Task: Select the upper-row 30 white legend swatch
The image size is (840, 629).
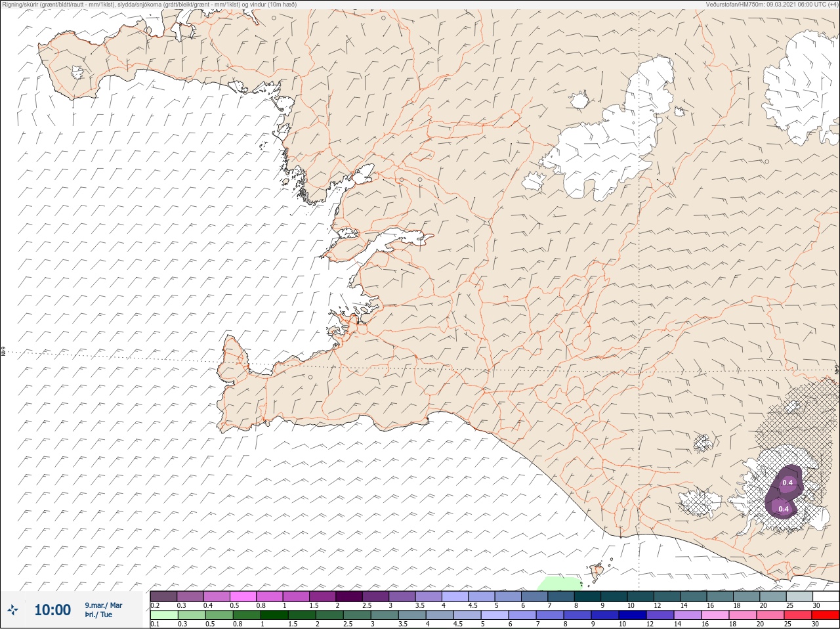Action: tap(826, 596)
